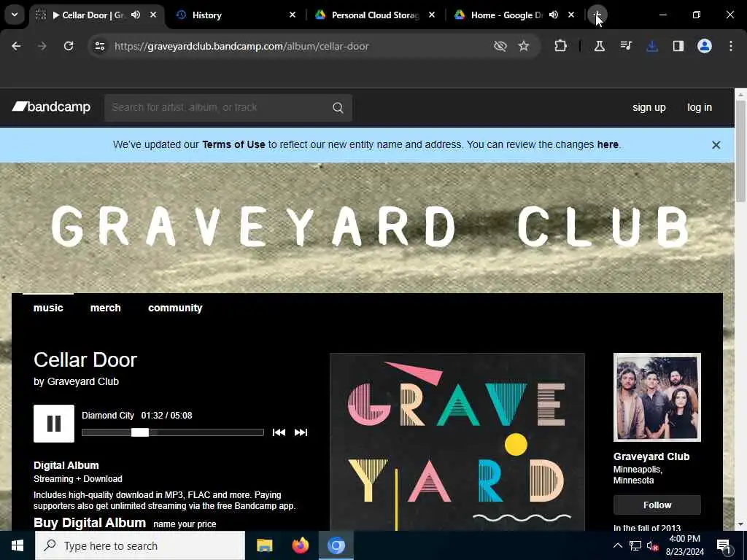
Task: Click the Graveyard Club artist link
Action: [x=83, y=382]
